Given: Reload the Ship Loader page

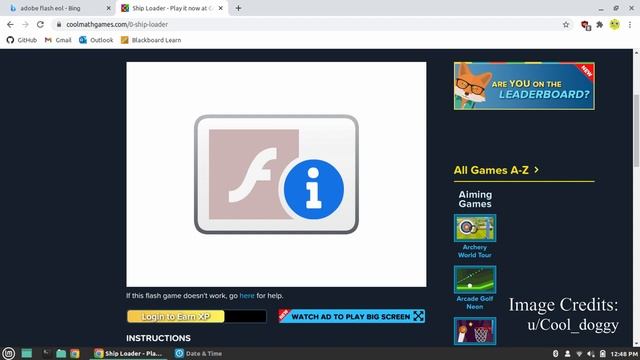Looking at the screenshot, I should (40, 24).
